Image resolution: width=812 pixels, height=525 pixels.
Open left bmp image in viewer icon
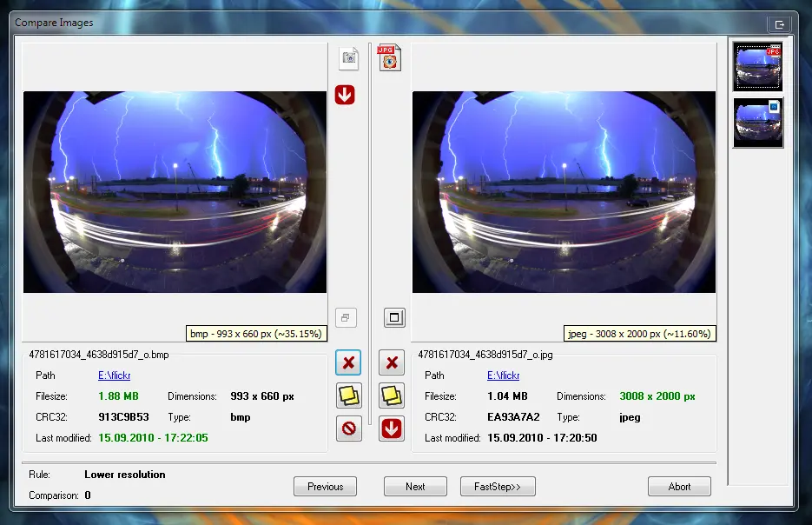349,58
